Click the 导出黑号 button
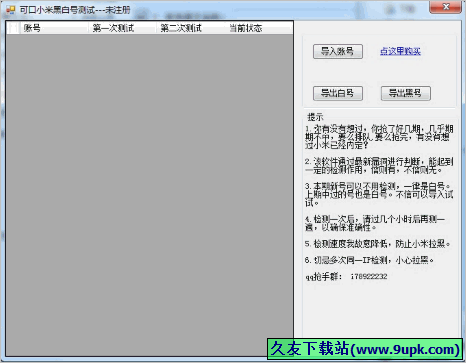Viewport: 466px width, 363px height. [x=406, y=93]
